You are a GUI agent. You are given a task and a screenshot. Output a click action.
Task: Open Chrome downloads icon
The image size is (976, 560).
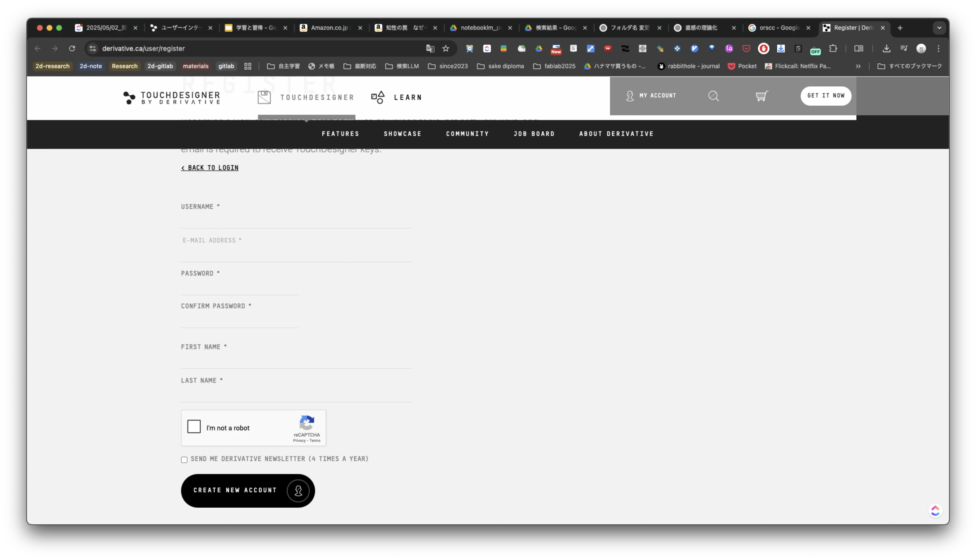(x=886, y=49)
